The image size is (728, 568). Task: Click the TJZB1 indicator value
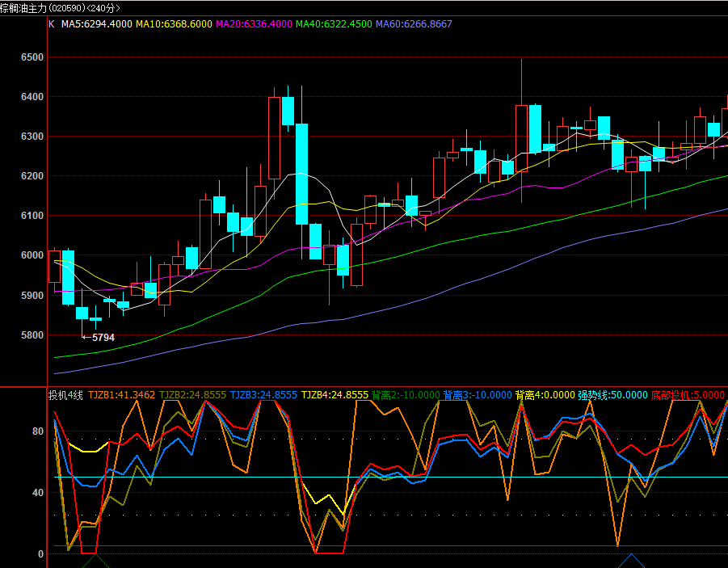tap(121, 395)
